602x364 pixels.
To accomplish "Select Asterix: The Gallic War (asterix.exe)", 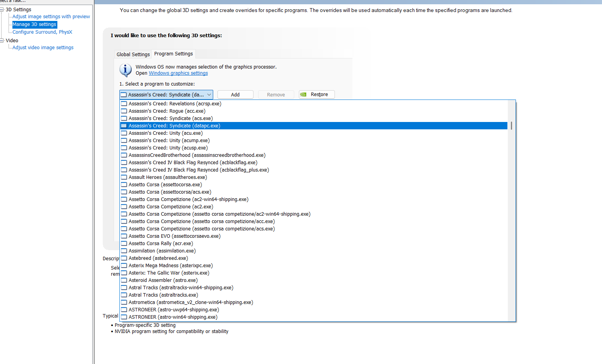I will (314, 273).
